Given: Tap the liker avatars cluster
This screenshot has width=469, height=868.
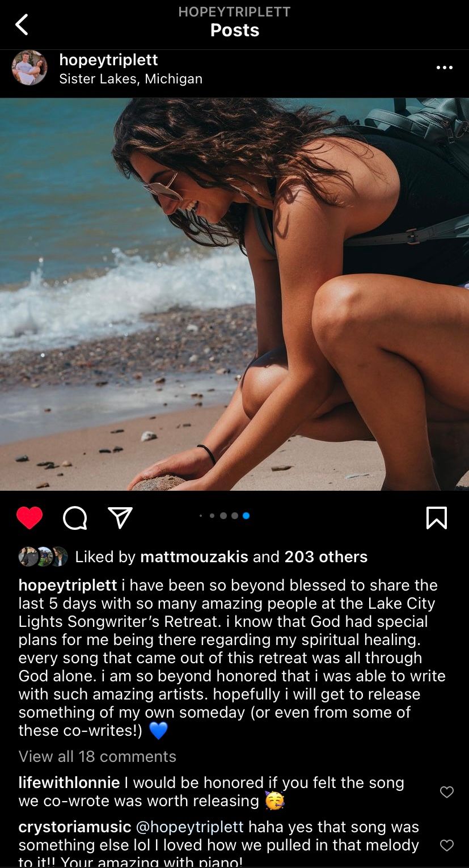Looking at the screenshot, I should pos(43,557).
